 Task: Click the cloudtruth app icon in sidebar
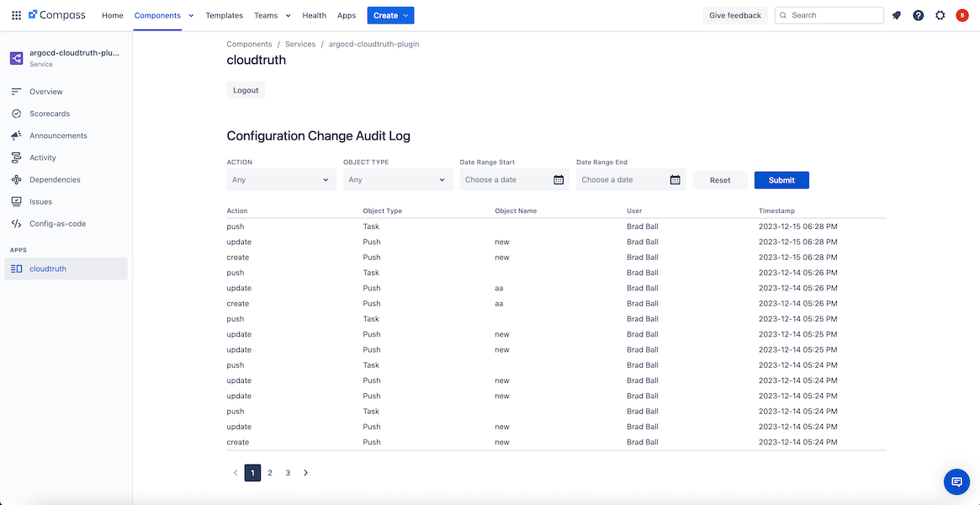click(17, 268)
